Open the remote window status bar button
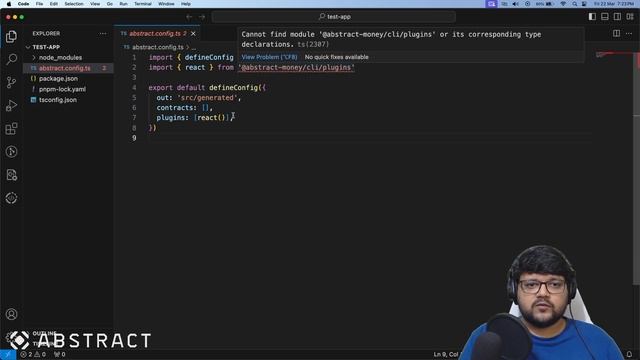 click(8, 354)
